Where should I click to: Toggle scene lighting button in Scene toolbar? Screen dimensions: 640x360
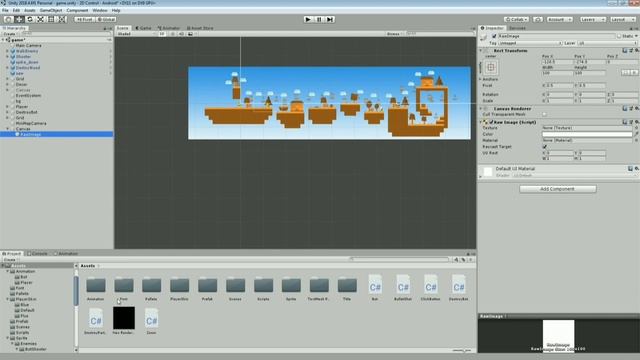pos(172,34)
